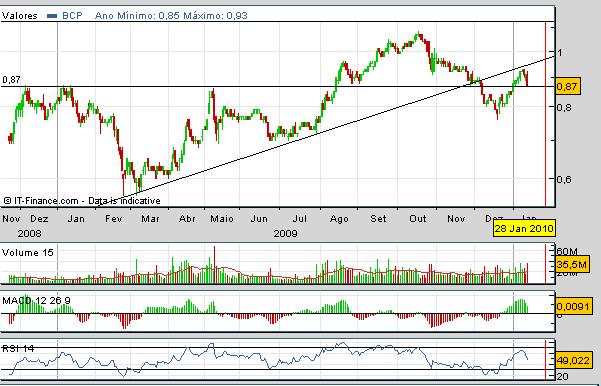This screenshot has width=601, height=386.
Task: Click the Nov 2008 axis label
Action: [11, 218]
